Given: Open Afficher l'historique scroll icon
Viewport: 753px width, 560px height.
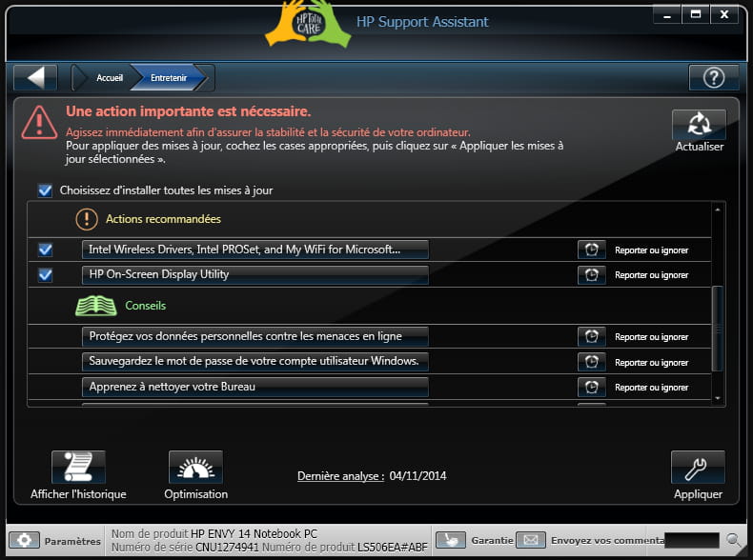Looking at the screenshot, I should tap(78, 468).
